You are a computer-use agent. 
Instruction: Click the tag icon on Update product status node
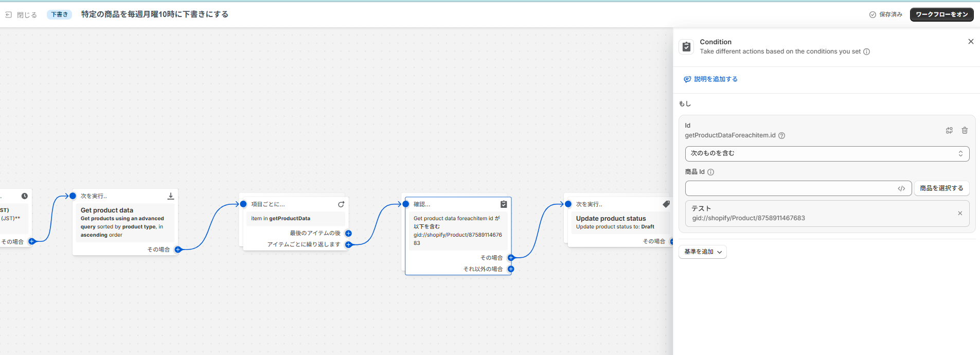666,204
